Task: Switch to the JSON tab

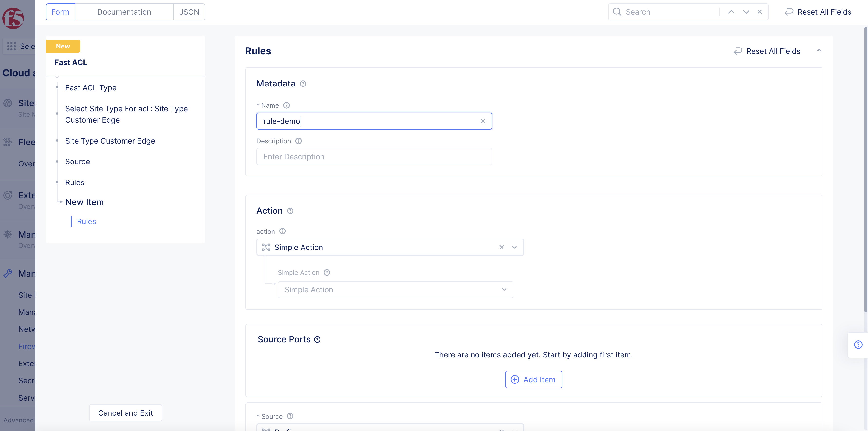Action: 189,12
